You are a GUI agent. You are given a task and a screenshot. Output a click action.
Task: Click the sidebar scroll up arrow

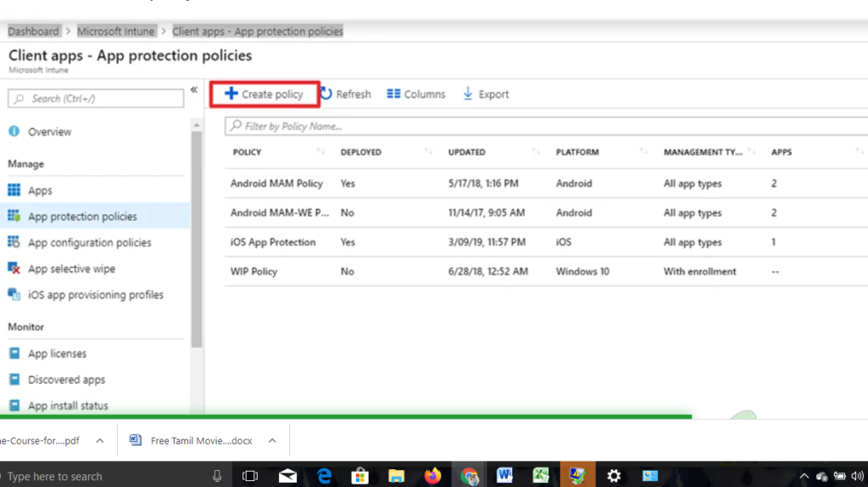197,125
